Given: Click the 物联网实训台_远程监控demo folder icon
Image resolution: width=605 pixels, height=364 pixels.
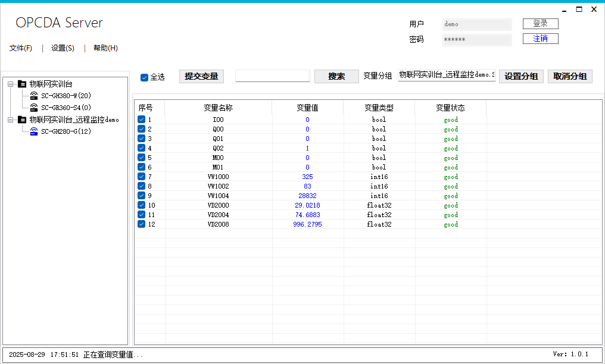Looking at the screenshot, I should coord(23,120).
